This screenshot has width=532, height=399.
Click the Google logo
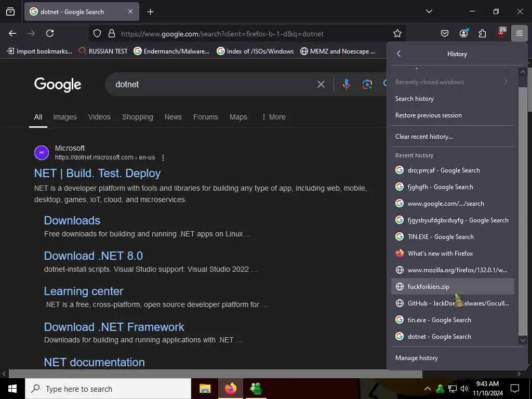click(x=58, y=85)
